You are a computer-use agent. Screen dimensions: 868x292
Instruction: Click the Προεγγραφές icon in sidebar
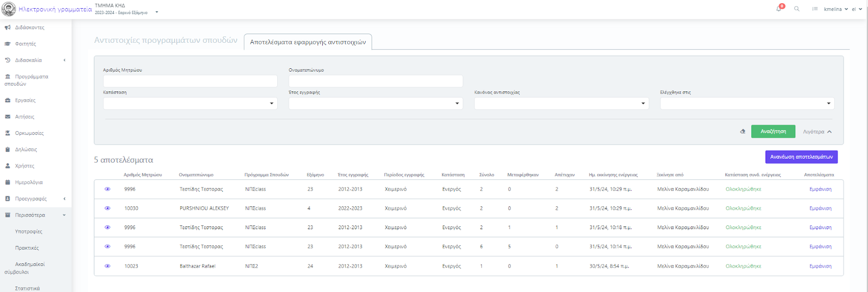tap(8, 199)
